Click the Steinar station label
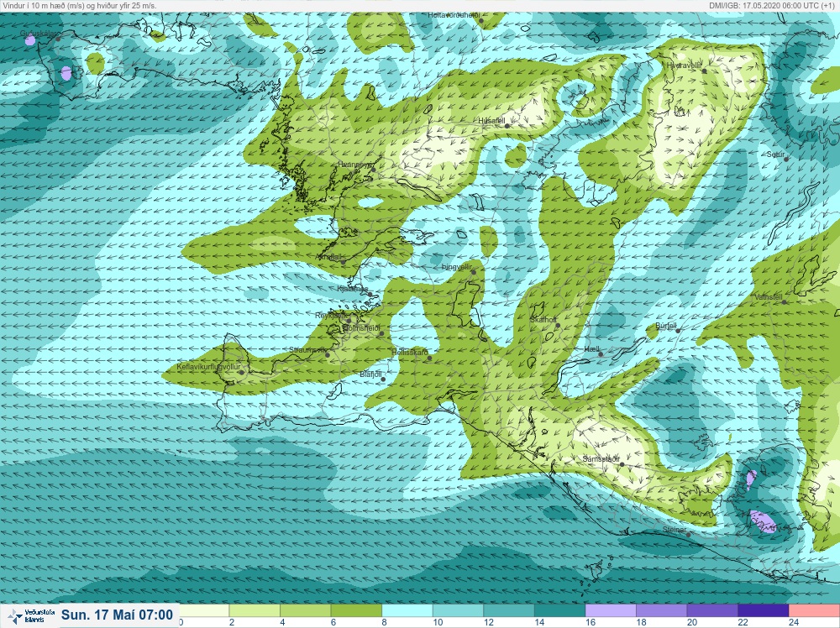 click(675, 530)
